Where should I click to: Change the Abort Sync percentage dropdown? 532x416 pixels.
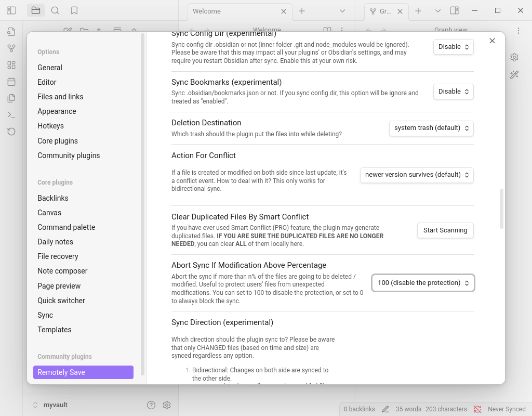[423, 283]
